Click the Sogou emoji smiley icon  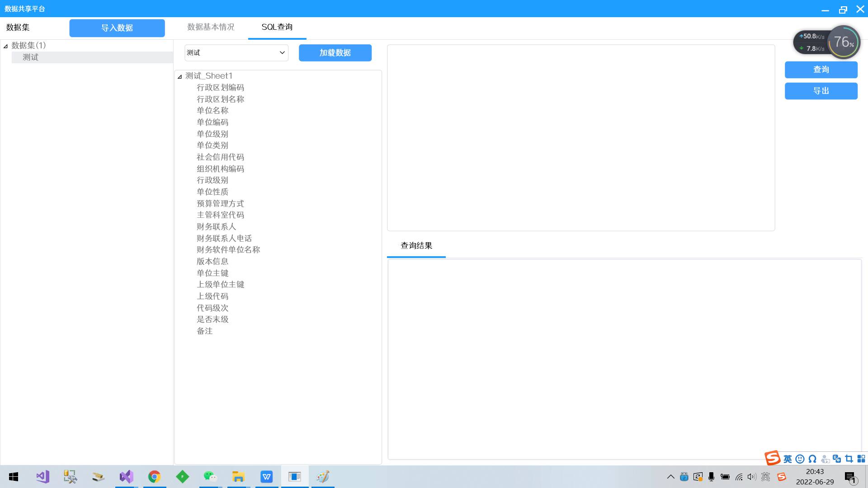tap(800, 459)
